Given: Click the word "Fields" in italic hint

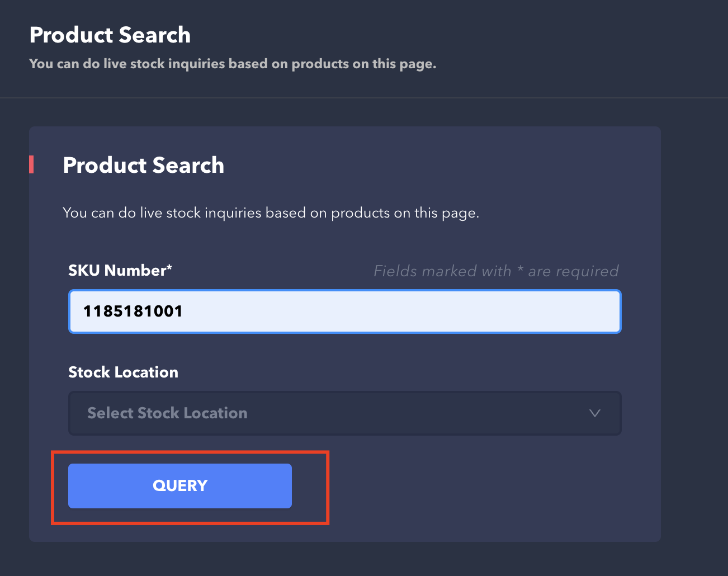Looking at the screenshot, I should (395, 271).
